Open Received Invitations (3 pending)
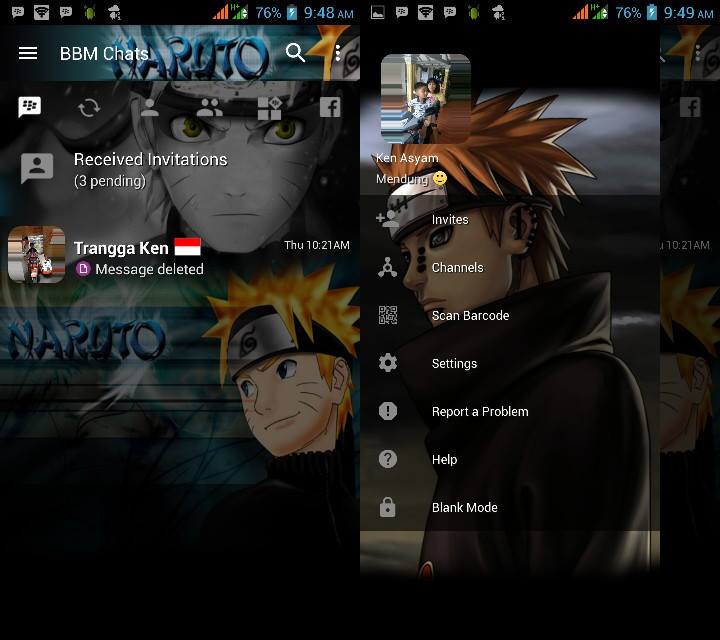The width and height of the screenshot is (720, 640). [x=180, y=169]
